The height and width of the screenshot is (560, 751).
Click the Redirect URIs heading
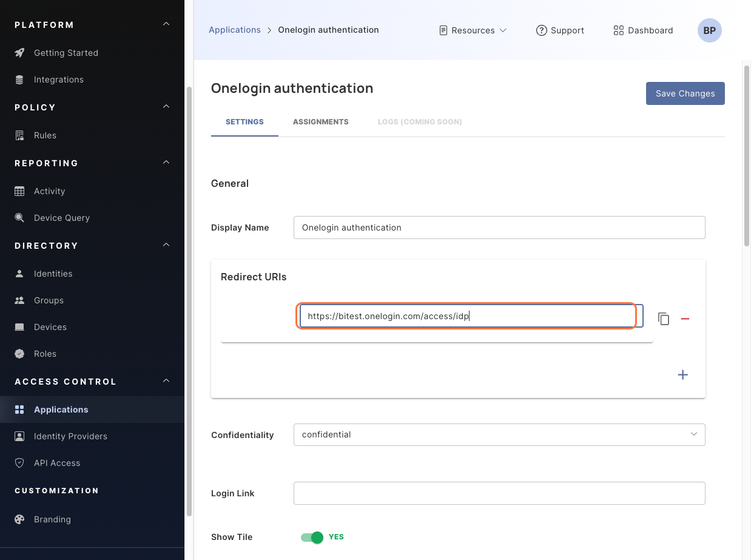(254, 277)
